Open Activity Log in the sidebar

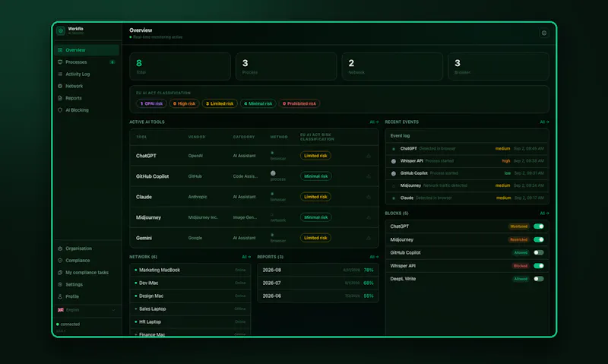(x=87, y=74)
